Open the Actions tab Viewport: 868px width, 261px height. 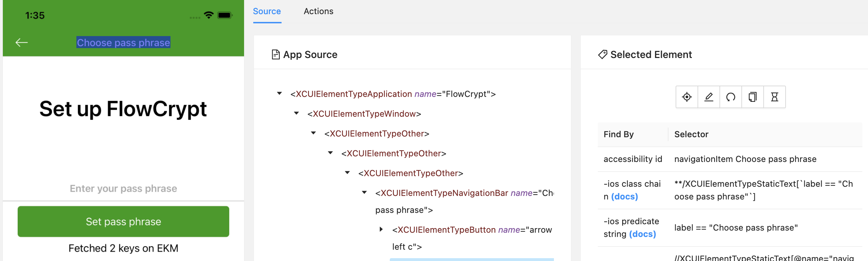[x=318, y=11]
